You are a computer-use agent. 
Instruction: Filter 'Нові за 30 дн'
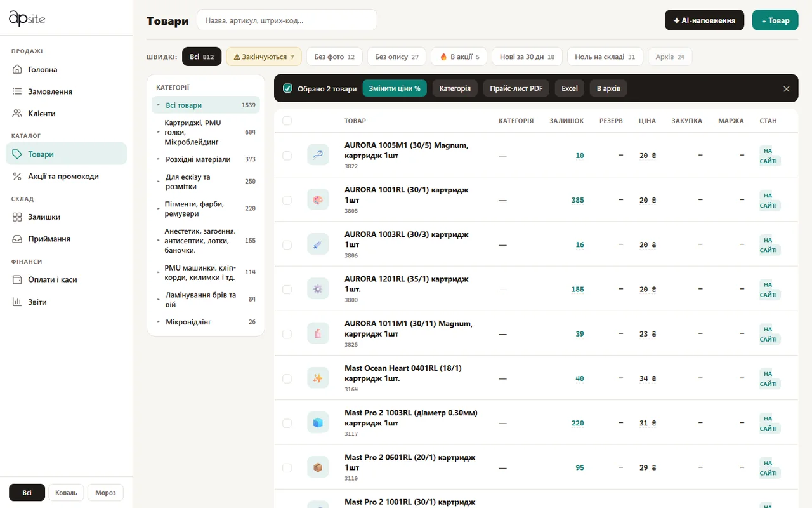coord(527,57)
